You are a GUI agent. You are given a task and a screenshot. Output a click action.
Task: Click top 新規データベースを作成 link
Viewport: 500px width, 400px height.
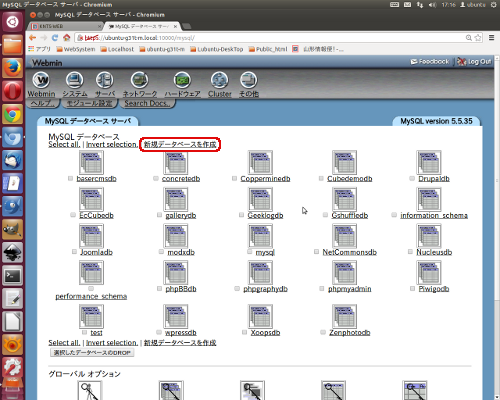[180, 144]
